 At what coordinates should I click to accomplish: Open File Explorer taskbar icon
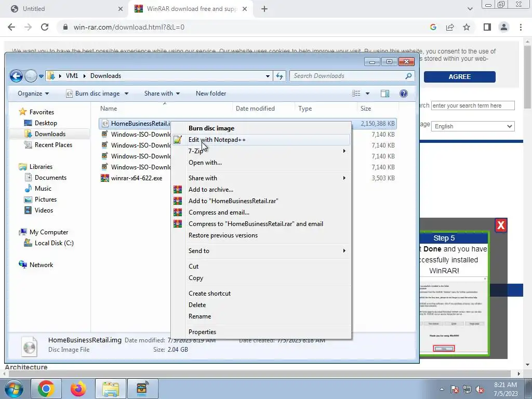[x=111, y=389]
